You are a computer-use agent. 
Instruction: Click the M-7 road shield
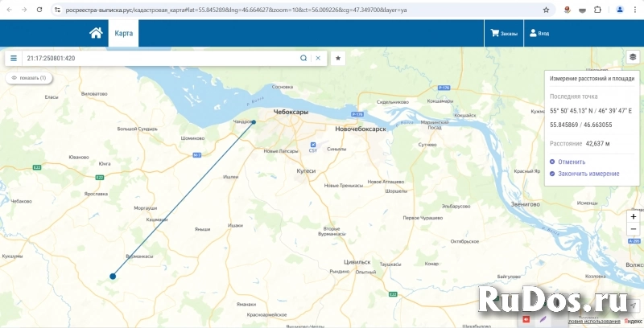point(196,155)
